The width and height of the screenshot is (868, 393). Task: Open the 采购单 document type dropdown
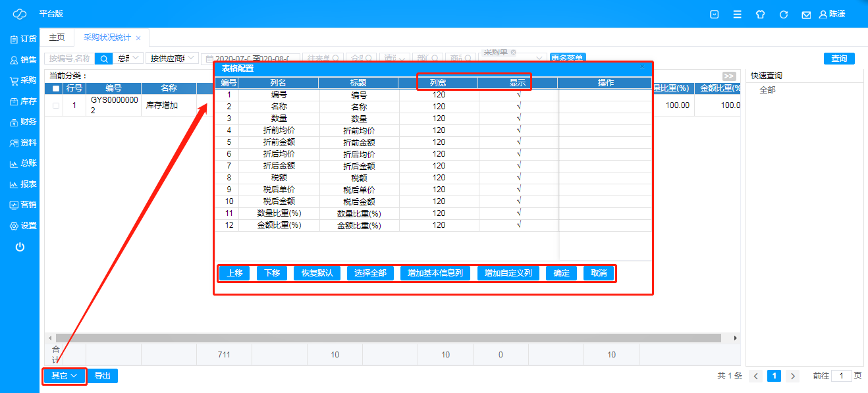(x=513, y=59)
